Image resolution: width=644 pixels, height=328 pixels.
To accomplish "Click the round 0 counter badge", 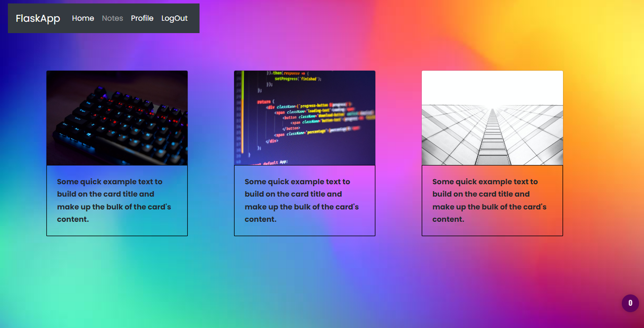I will tap(630, 303).
